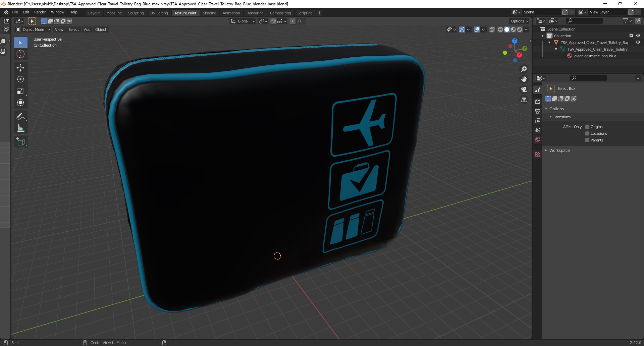The height and width of the screenshot is (346, 644).
Task: Open the Global transform orientation dropdown
Action: tap(243, 21)
